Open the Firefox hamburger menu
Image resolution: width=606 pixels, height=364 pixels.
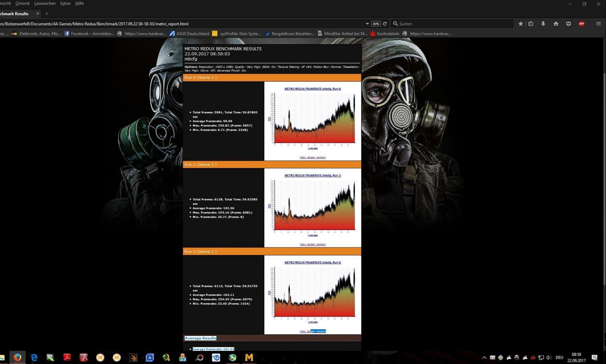(598, 23)
